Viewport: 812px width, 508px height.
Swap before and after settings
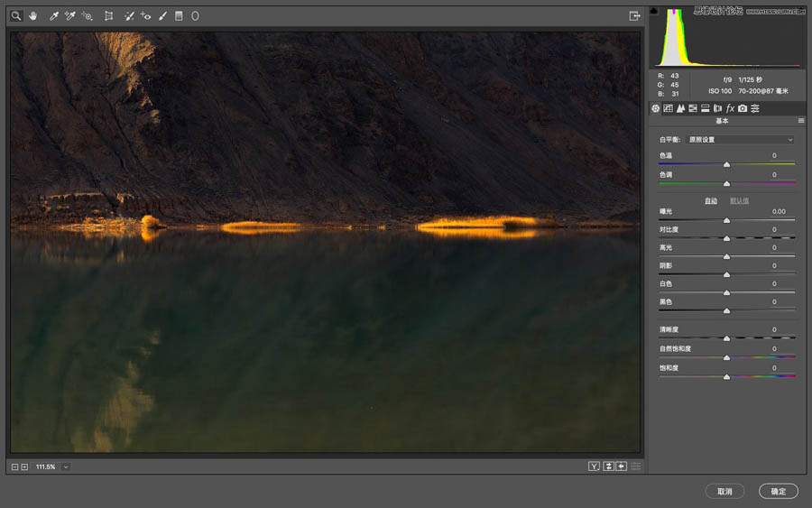(x=608, y=466)
